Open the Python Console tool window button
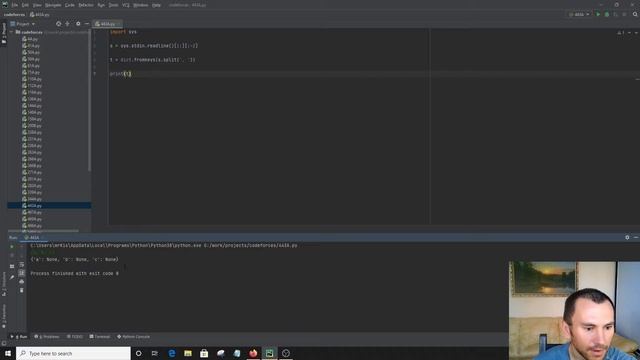The width and height of the screenshot is (640, 360). 133,337
